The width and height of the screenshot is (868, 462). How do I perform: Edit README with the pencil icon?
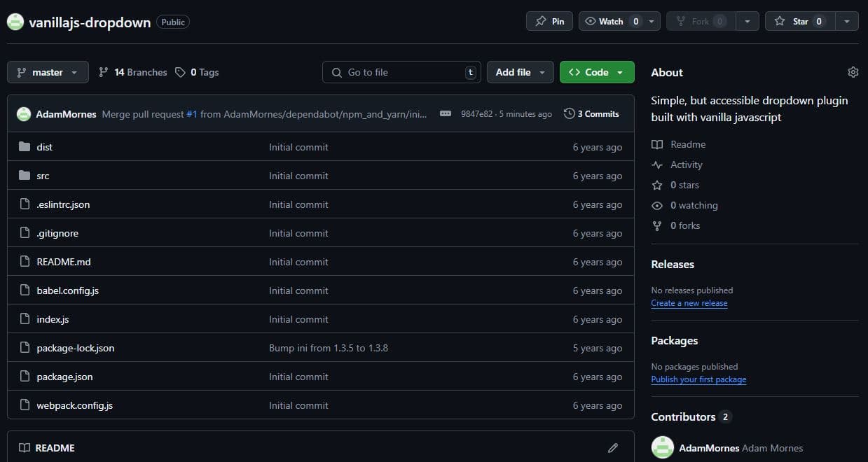click(613, 448)
